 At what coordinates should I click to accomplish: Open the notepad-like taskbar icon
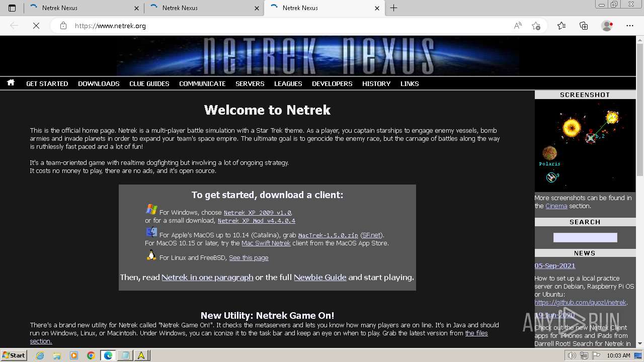(x=125, y=355)
